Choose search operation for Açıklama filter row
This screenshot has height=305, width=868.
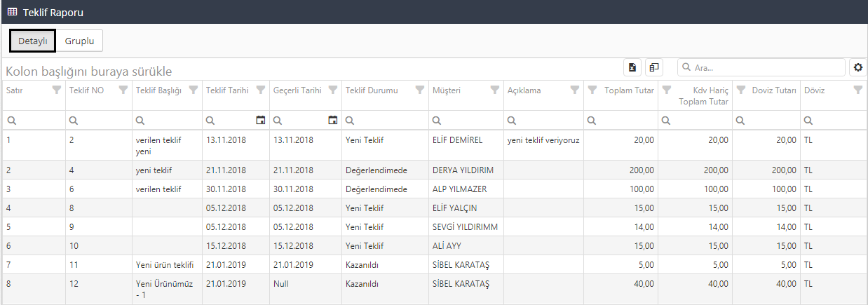pos(512,121)
